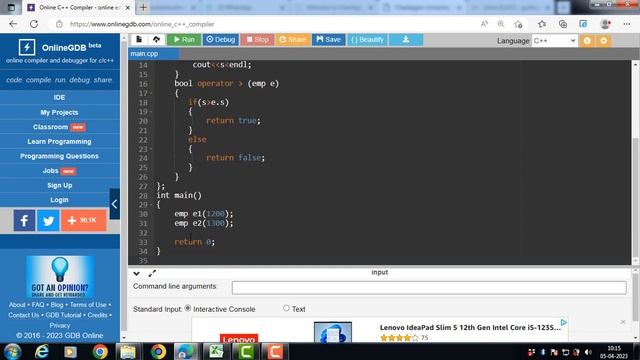This screenshot has height=360, width=640.
Task: Click the taskbar volume speaker icon
Action: pyautogui.click(x=588, y=352)
